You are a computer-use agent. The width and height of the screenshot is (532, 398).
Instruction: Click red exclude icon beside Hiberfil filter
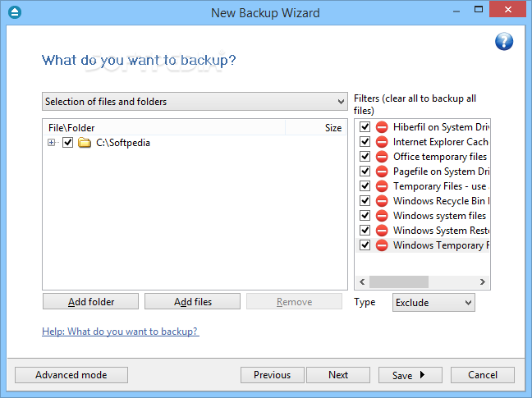click(x=382, y=127)
